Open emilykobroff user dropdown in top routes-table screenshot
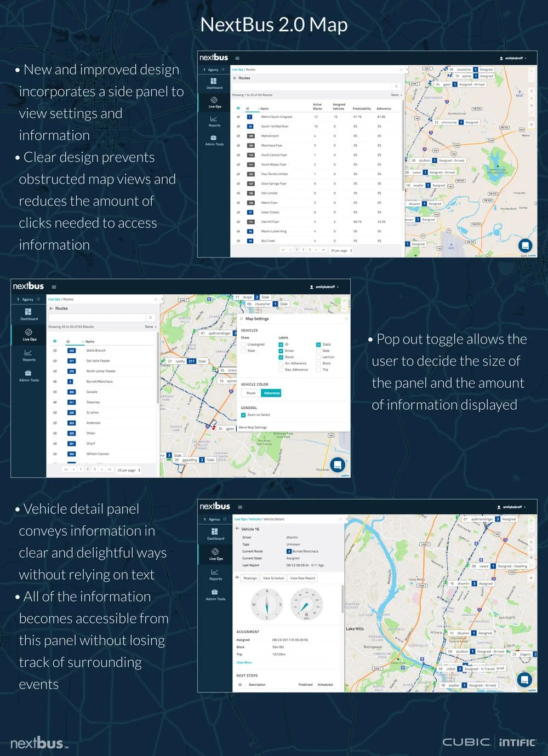This screenshot has height=756, width=548. [513, 58]
